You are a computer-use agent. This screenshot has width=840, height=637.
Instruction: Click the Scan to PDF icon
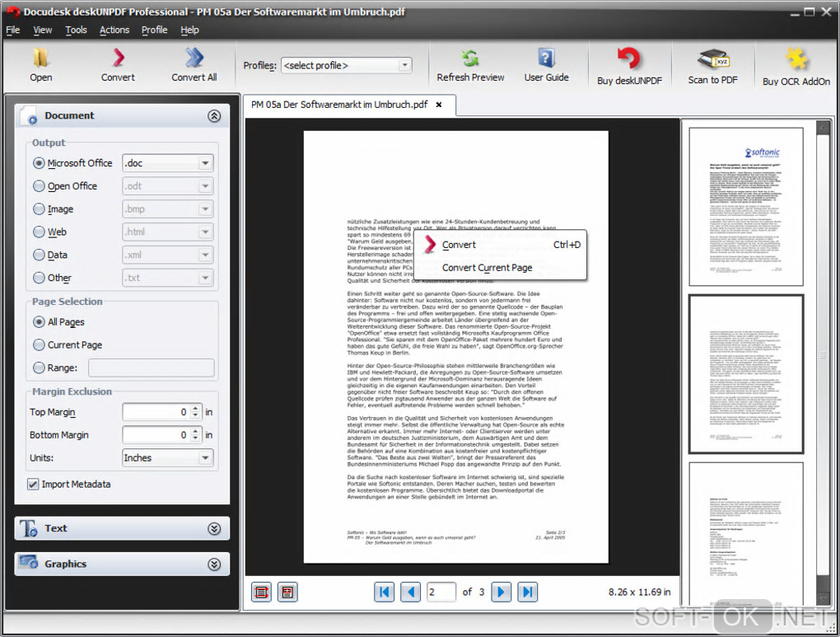(713, 59)
